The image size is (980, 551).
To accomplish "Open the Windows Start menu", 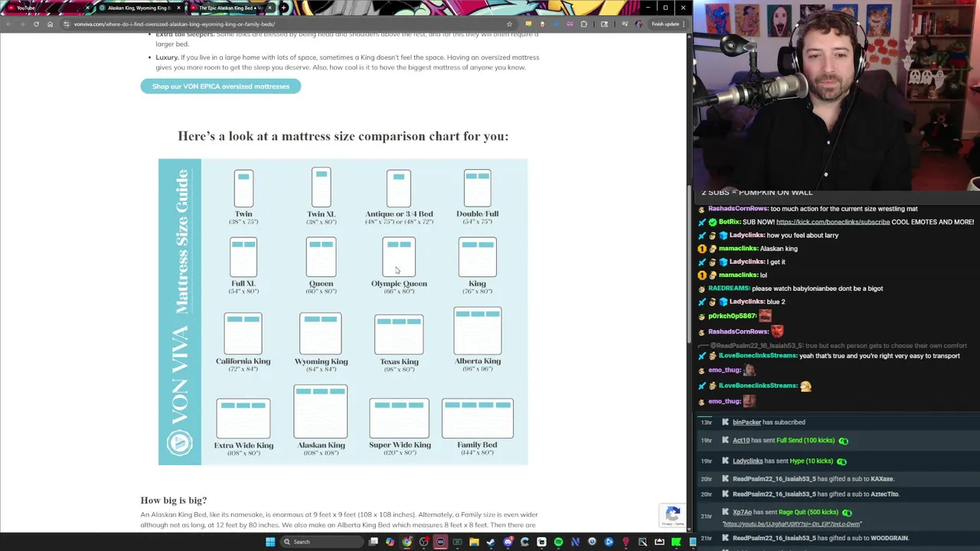I will pyautogui.click(x=270, y=542).
